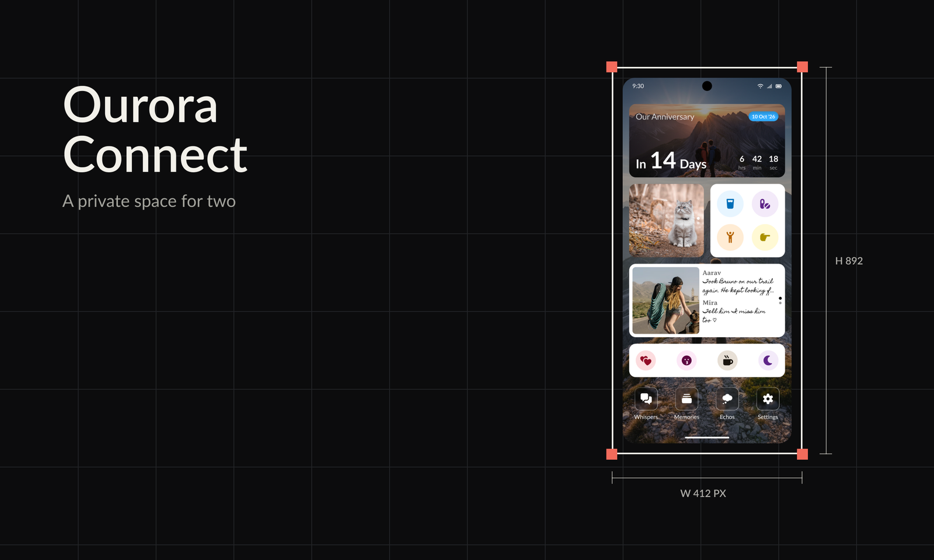The height and width of the screenshot is (560, 934).
Task: Open Whispers chat icon
Action: 646,399
